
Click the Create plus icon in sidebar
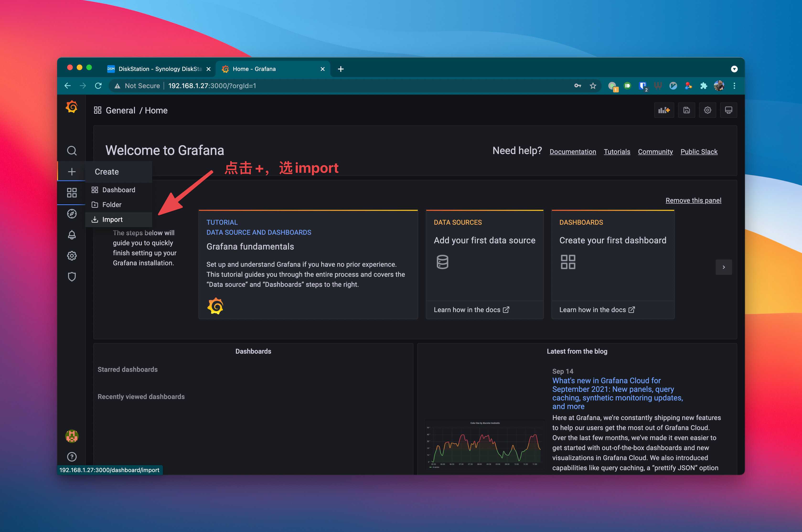pyautogui.click(x=72, y=172)
